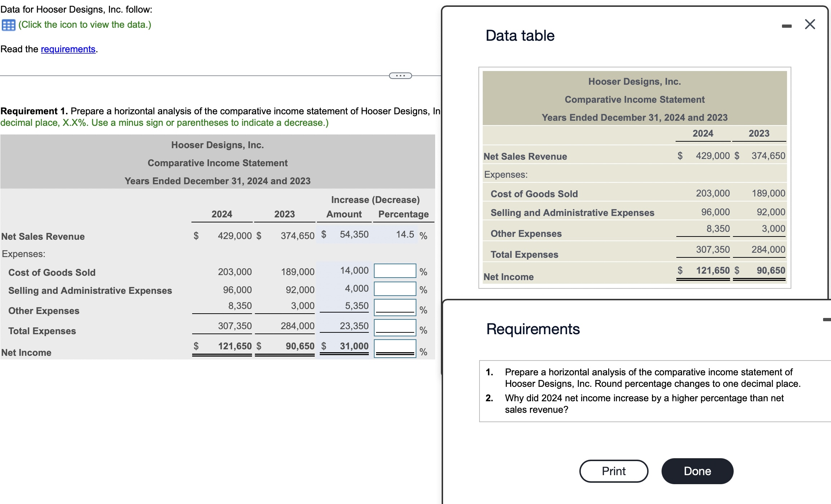Click Net Income percentage input box
The height and width of the screenshot is (504, 831).
395,348
